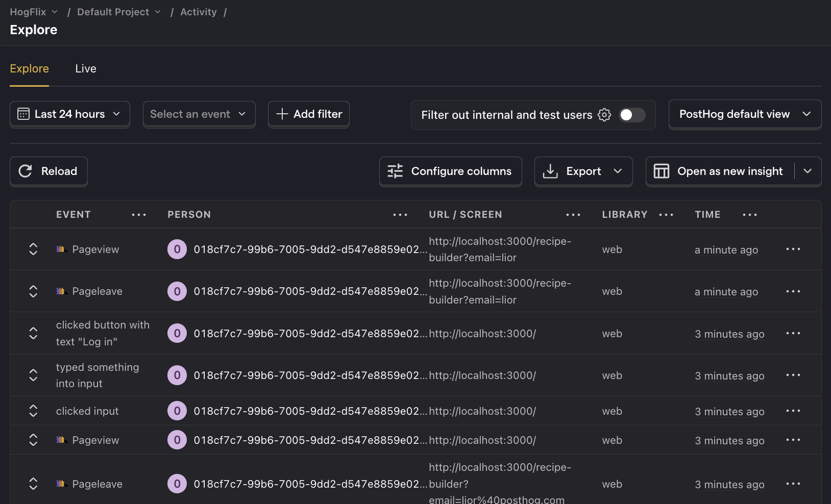Open more actions for Pageleave a minute ago
831x504 pixels.
pos(793,291)
